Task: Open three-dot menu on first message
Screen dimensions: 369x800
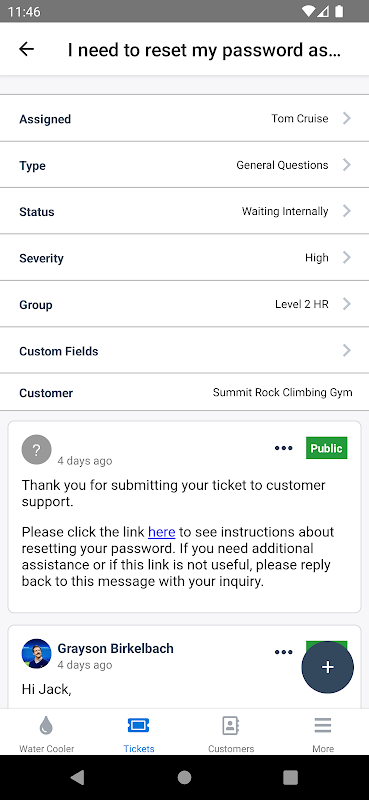Action: point(283,448)
